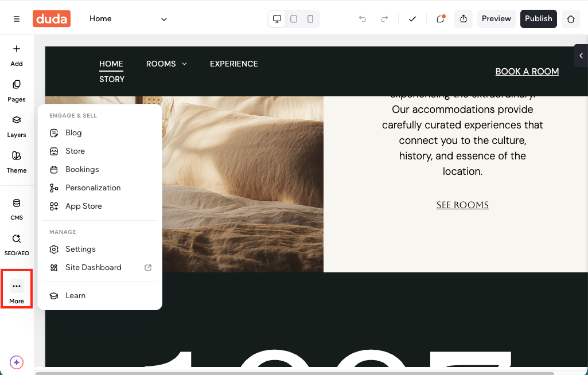
Task: Click the AI assistant sparkle icon
Action: point(17,362)
